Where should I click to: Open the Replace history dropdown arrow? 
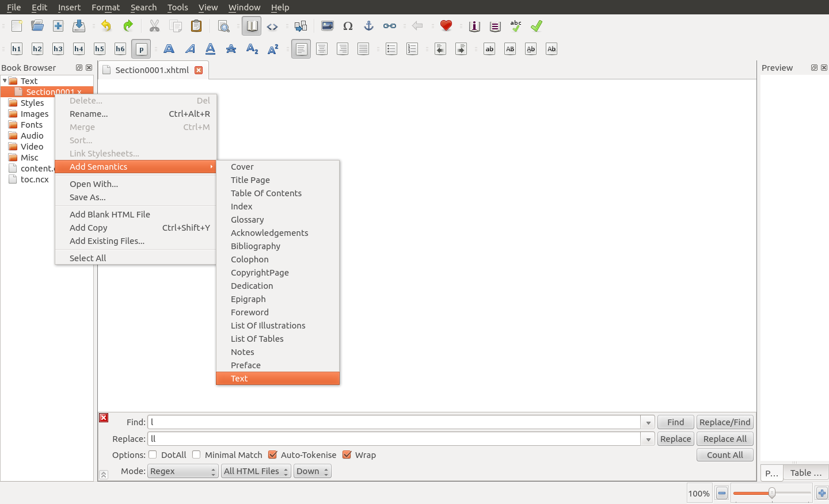coord(648,439)
